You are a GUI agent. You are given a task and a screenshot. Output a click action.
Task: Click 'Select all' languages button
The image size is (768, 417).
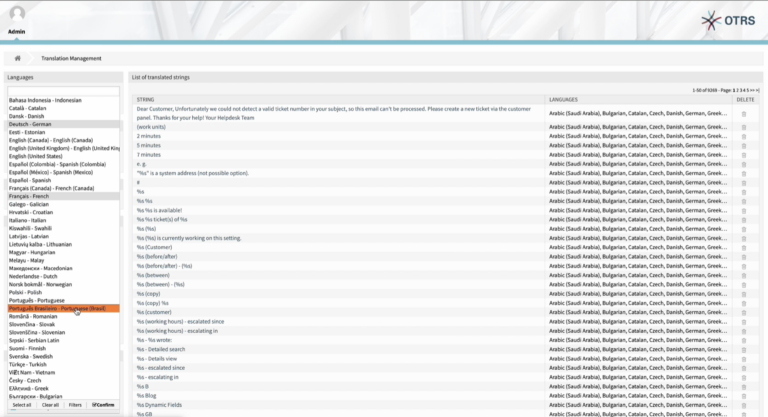coord(22,405)
